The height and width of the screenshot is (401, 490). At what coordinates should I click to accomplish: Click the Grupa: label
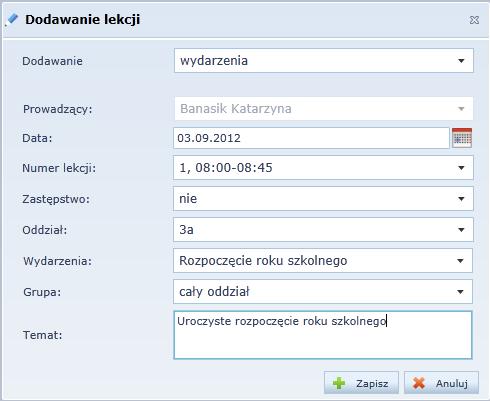(42, 292)
